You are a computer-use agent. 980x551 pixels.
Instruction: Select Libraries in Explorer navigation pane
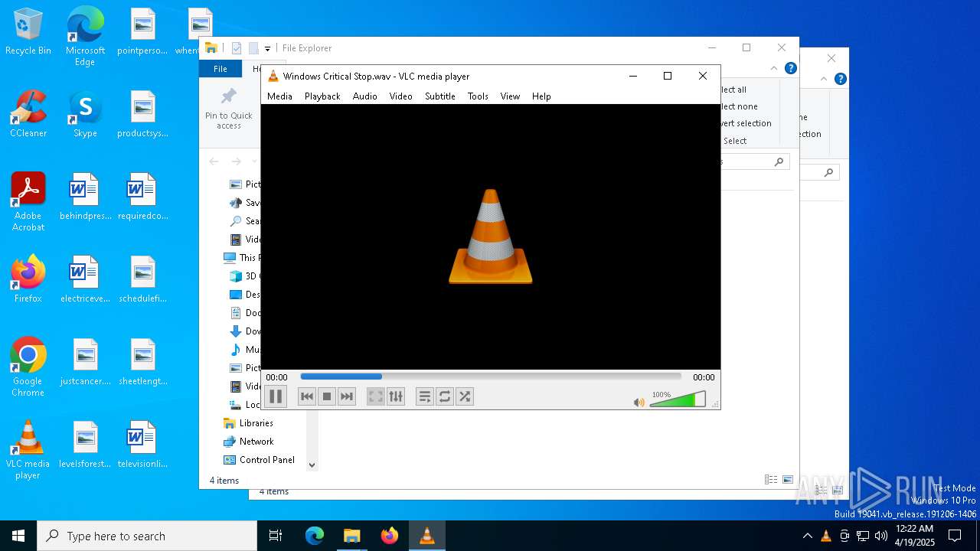(x=256, y=423)
